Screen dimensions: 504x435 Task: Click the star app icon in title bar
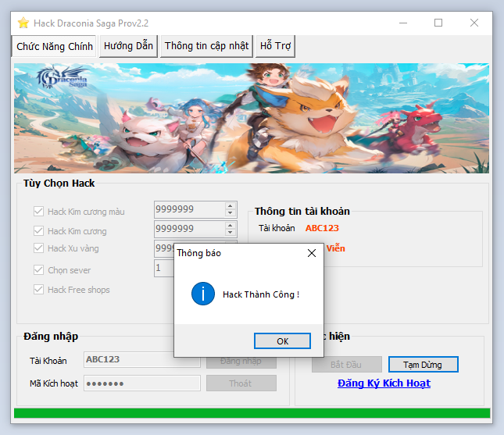(x=23, y=23)
